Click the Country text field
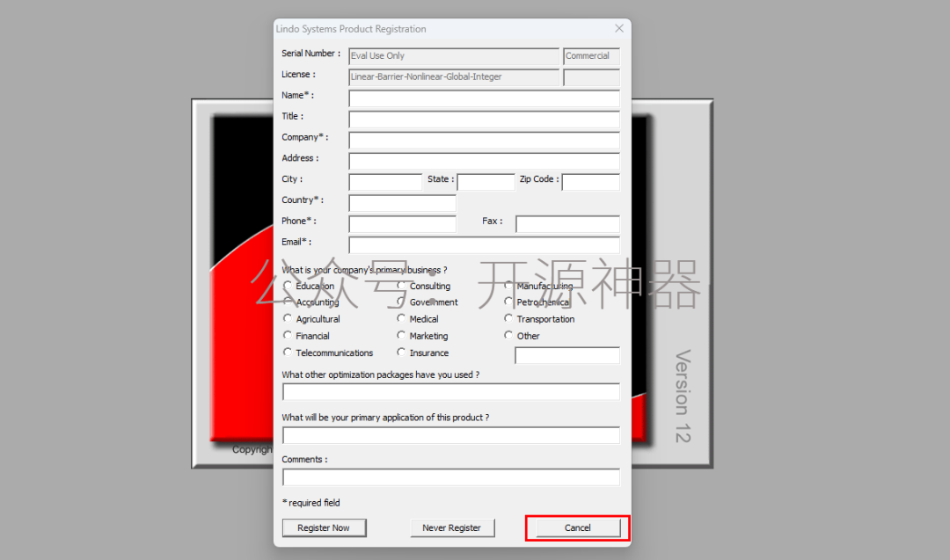Viewport: 950px width, 560px height. tap(402, 203)
